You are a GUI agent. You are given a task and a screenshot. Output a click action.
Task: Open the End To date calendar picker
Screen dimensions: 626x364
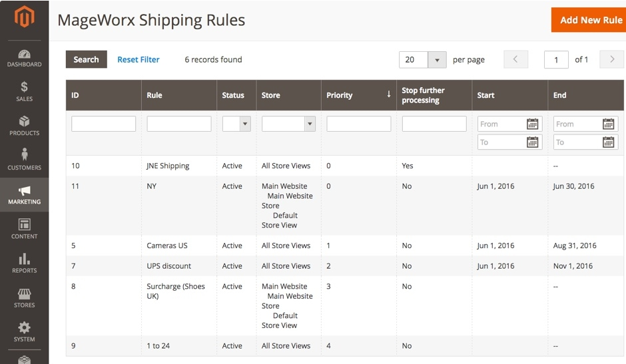point(608,142)
